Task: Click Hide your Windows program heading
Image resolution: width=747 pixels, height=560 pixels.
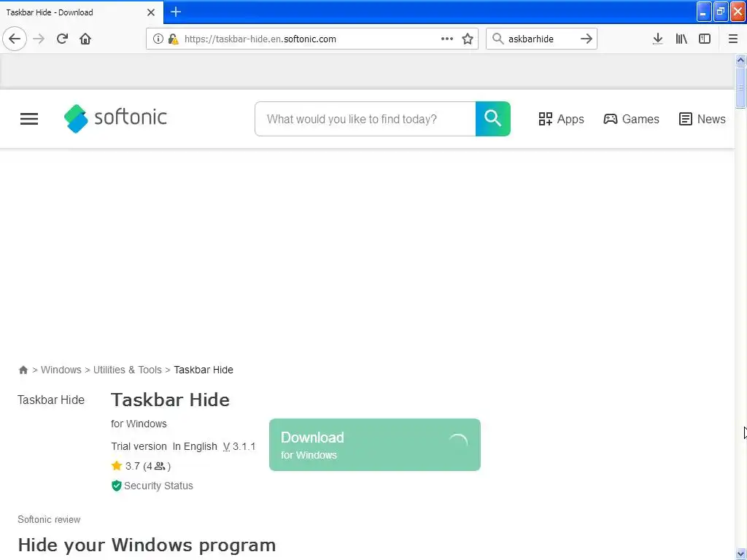Action: 147,545
